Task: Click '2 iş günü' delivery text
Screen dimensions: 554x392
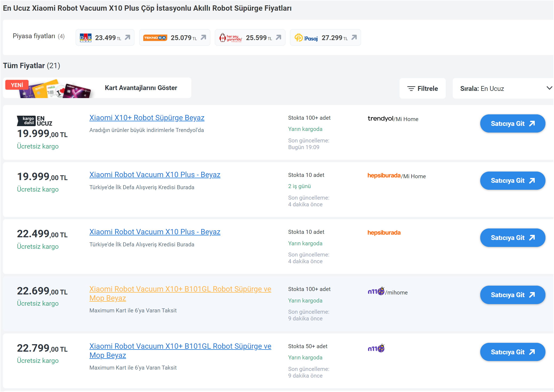Action: 299,186
